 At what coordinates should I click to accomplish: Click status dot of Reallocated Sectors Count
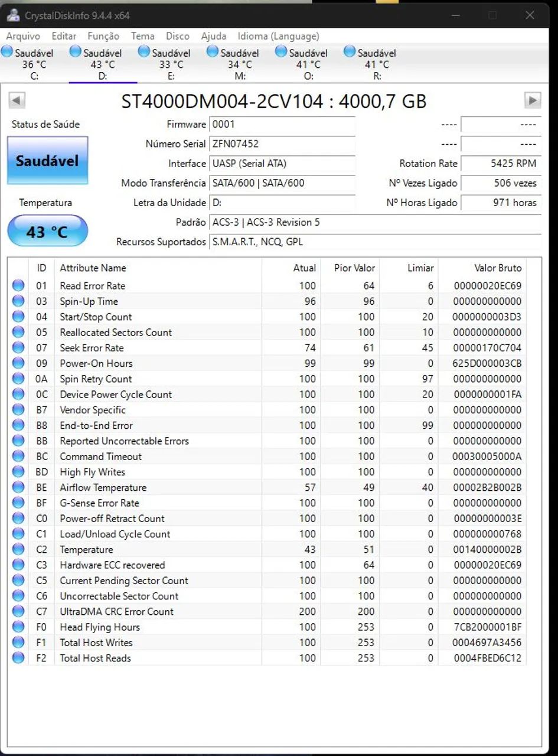coord(18,332)
